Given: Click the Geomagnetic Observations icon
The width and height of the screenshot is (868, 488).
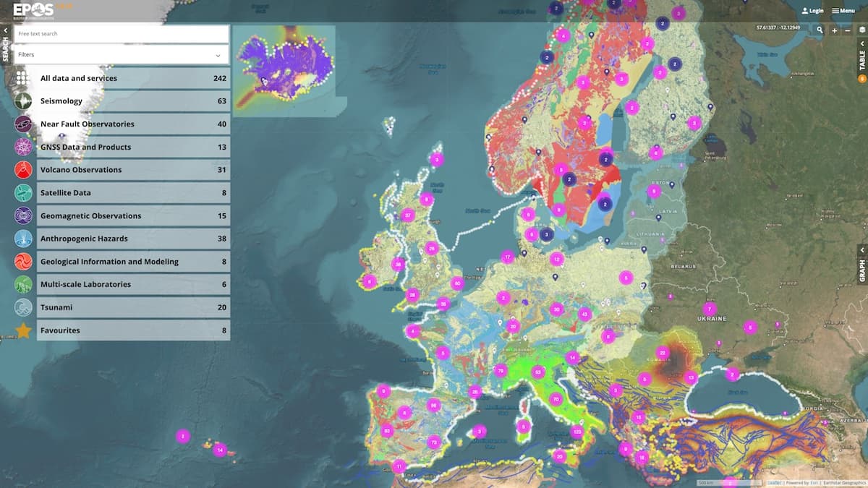Looking at the screenshot, I should [x=23, y=215].
